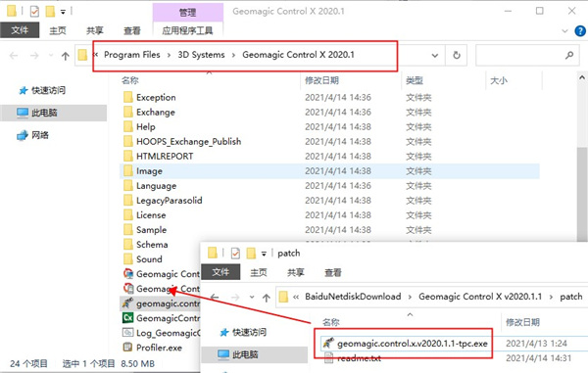Sort by 大小 column header

pyautogui.click(x=499, y=80)
